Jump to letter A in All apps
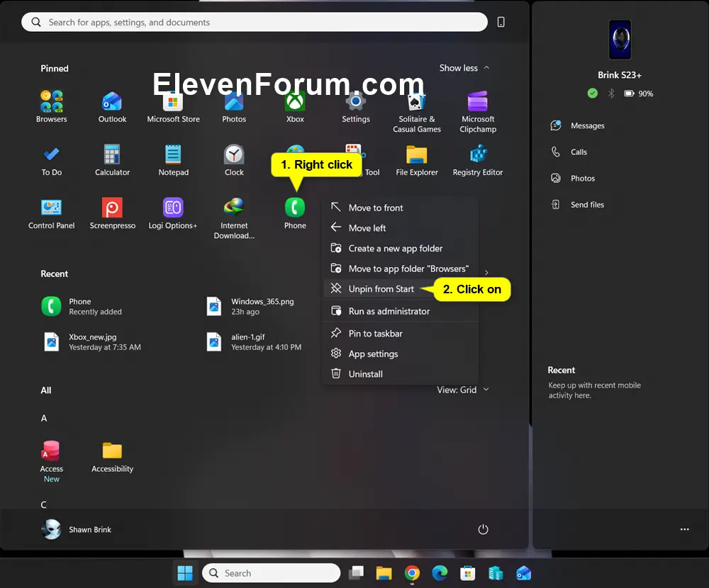This screenshot has height=588, width=709. (x=44, y=418)
